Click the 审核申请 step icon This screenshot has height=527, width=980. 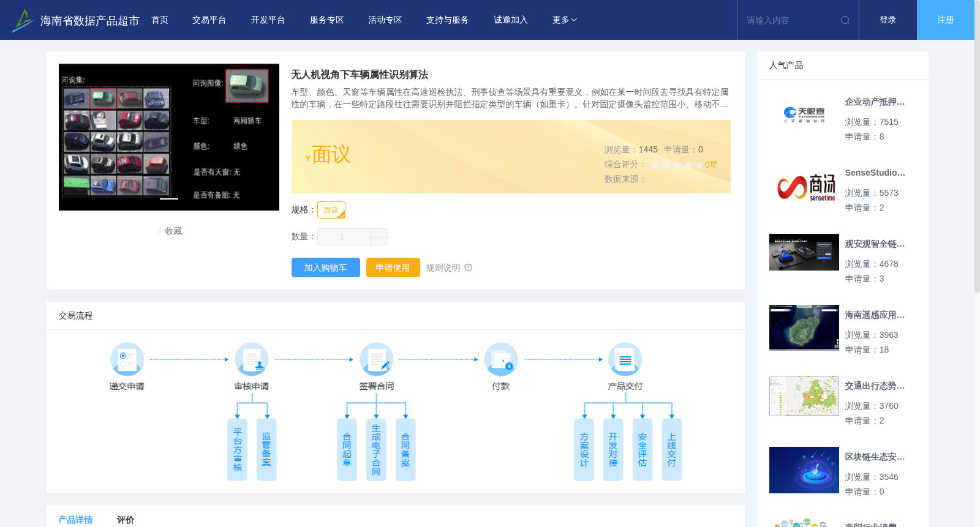point(252,359)
